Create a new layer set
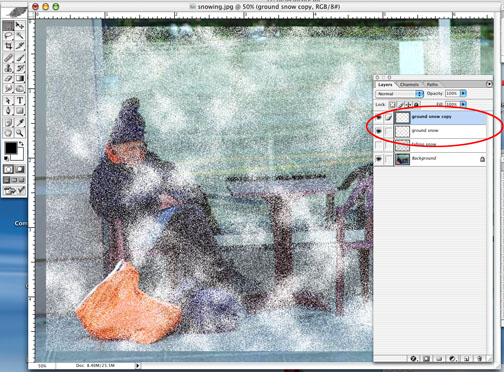Viewport: 504px width, 372px height. click(439, 359)
